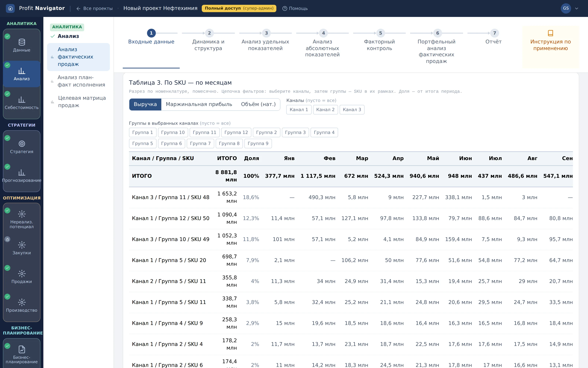
Task: Open the Стратегия sidebar section
Action: click(x=22, y=147)
